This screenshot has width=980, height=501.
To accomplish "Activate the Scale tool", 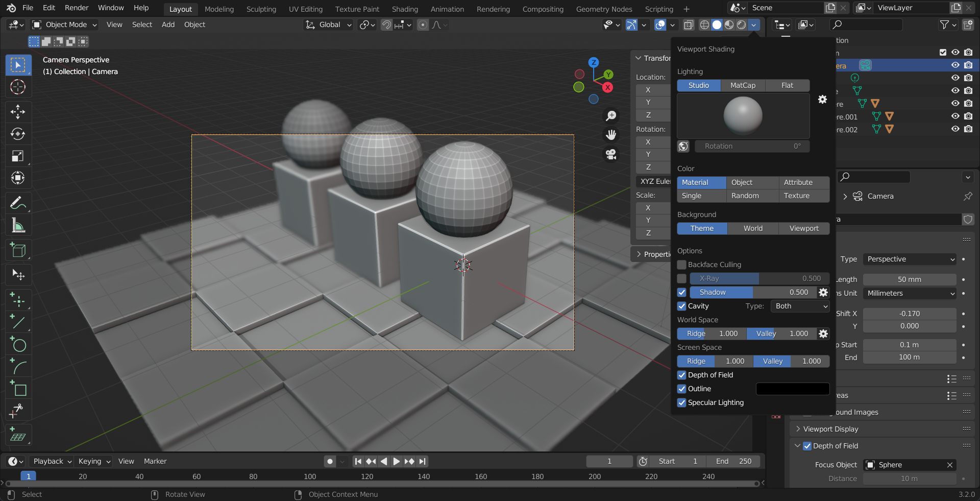I will [18, 156].
